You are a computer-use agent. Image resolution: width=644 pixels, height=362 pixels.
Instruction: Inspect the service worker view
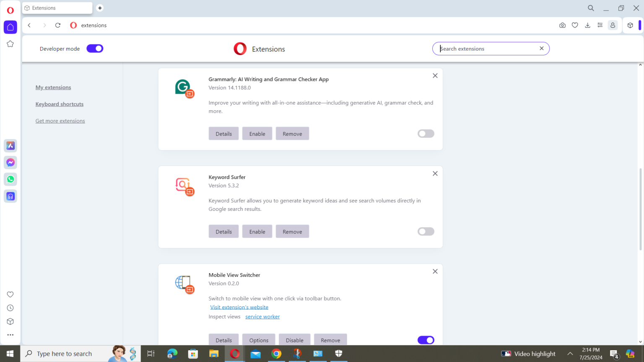point(262,316)
